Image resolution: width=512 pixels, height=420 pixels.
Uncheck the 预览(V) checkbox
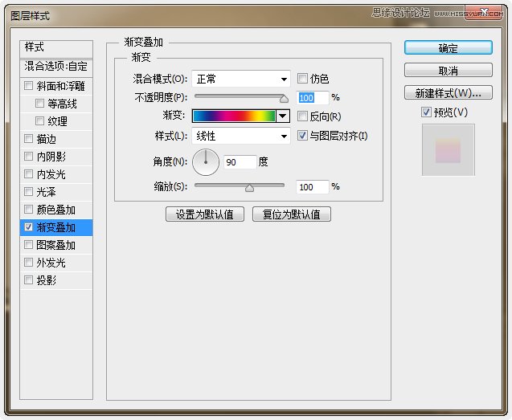point(426,112)
